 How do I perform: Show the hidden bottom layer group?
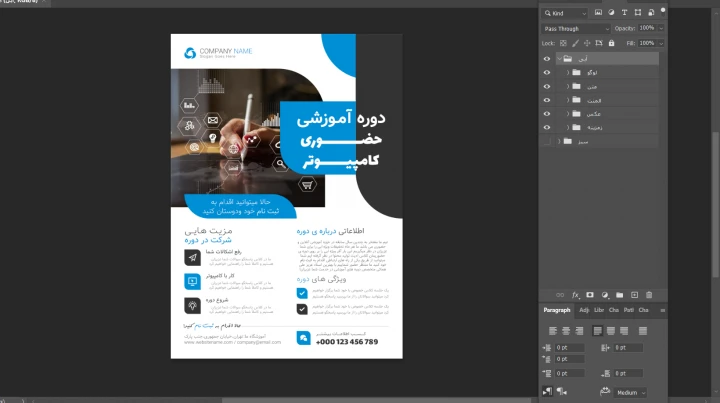[x=546, y=141]
